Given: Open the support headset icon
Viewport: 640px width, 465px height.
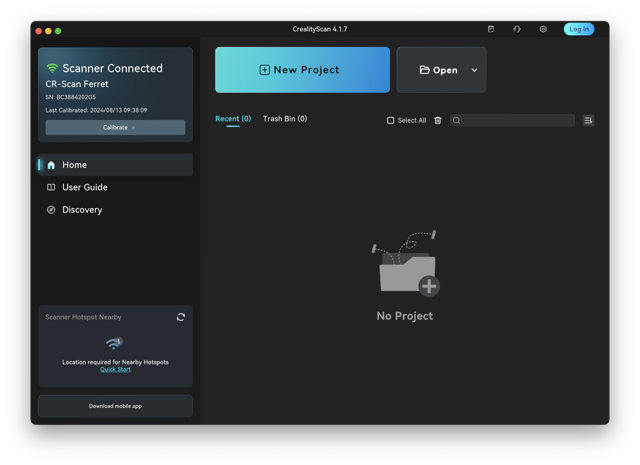Looking at the screenshot, I should pos(517,29).
